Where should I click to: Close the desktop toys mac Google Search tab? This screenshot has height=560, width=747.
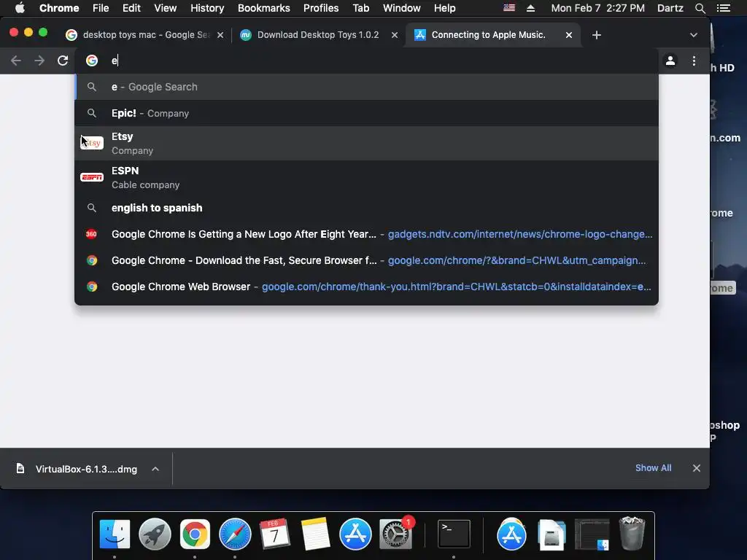tap(220, 35)
